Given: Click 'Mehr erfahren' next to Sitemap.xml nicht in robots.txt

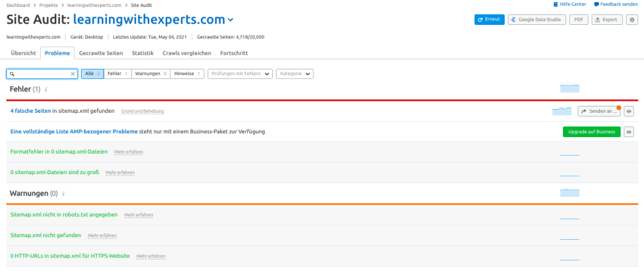Looking at the screenshot, I should 139,215.
